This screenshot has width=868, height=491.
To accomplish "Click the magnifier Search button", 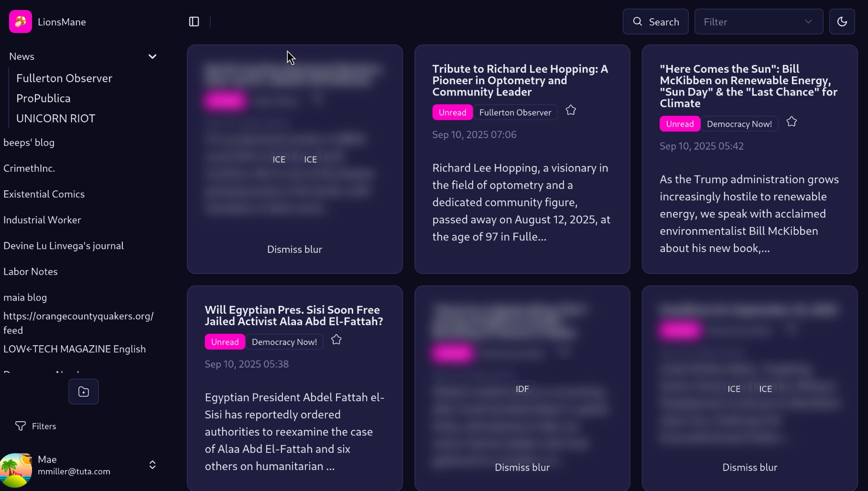I will pos(655,22).
